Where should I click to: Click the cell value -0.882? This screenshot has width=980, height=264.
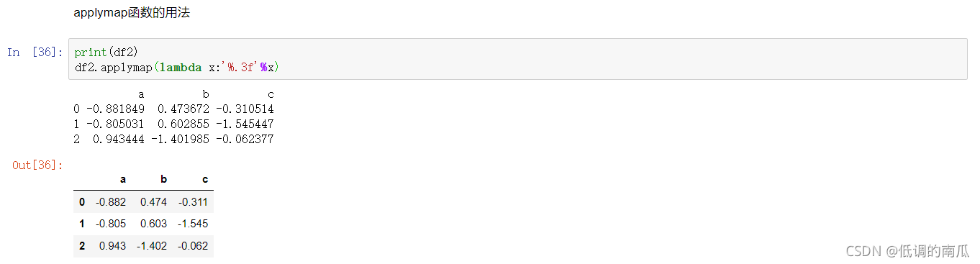tap(111, 202)
